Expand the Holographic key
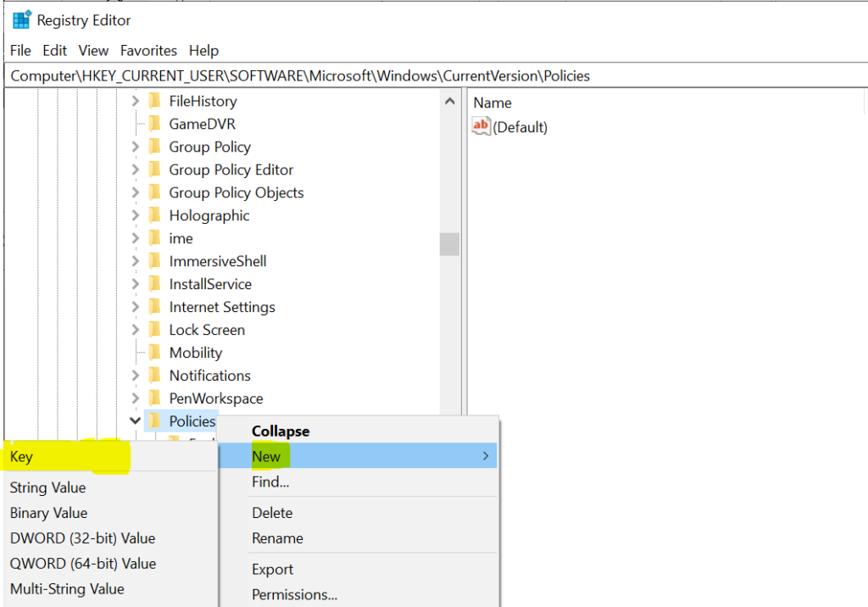 coord(135,214)
